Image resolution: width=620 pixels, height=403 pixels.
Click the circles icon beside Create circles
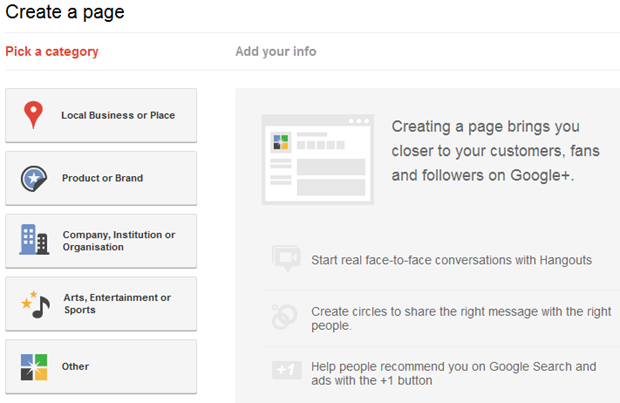pos(284,317)
